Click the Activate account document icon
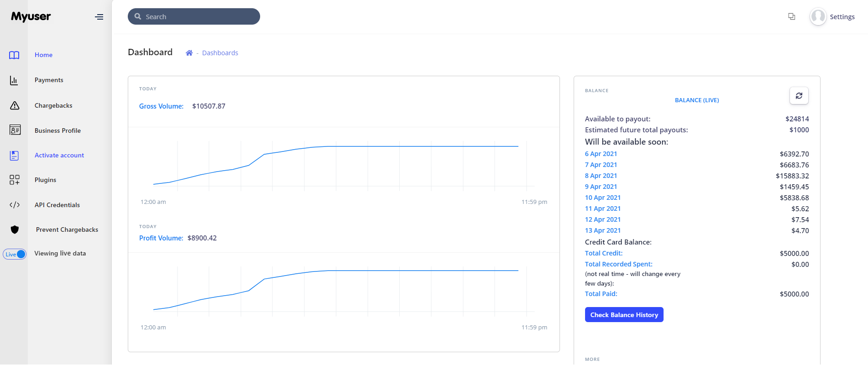Image resolution: width=868 pixels, height=370 pixels. click(x=14, y=156)
